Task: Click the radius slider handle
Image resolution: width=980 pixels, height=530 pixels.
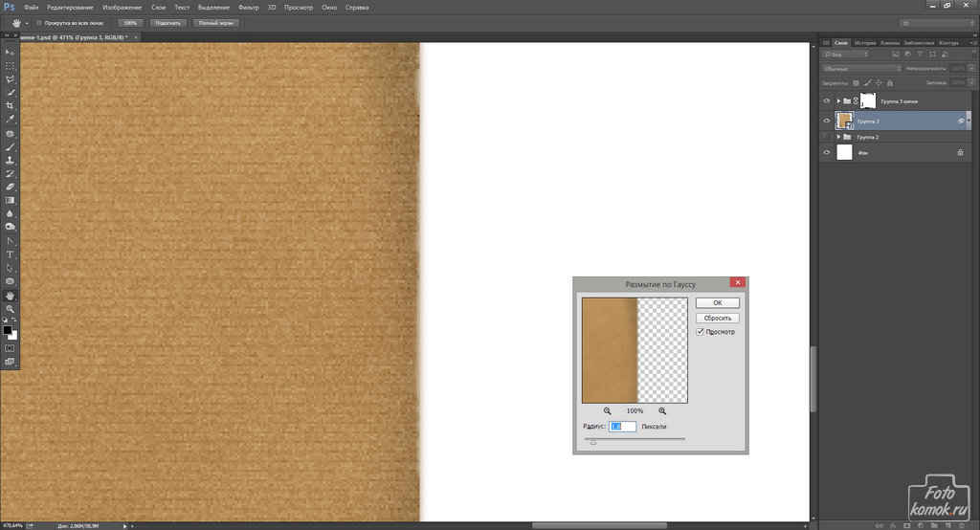Action: (x=593, y=442)
